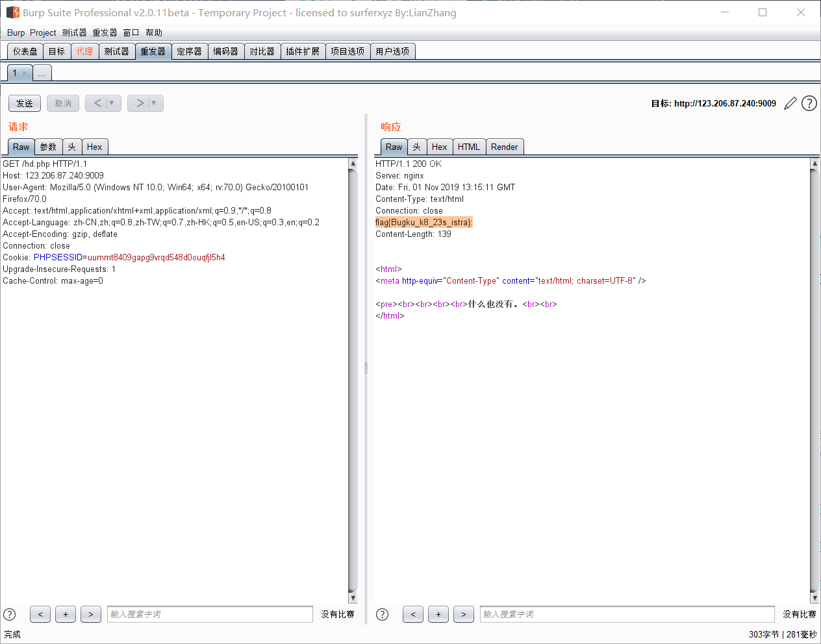
Task: Focus the request search term input field
Action: pos(210,614)
